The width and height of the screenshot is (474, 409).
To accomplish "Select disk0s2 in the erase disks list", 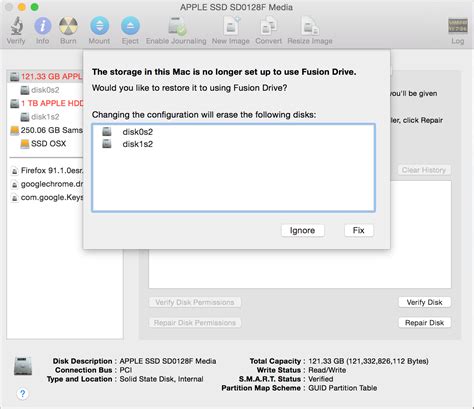I will tap(233, 132).
